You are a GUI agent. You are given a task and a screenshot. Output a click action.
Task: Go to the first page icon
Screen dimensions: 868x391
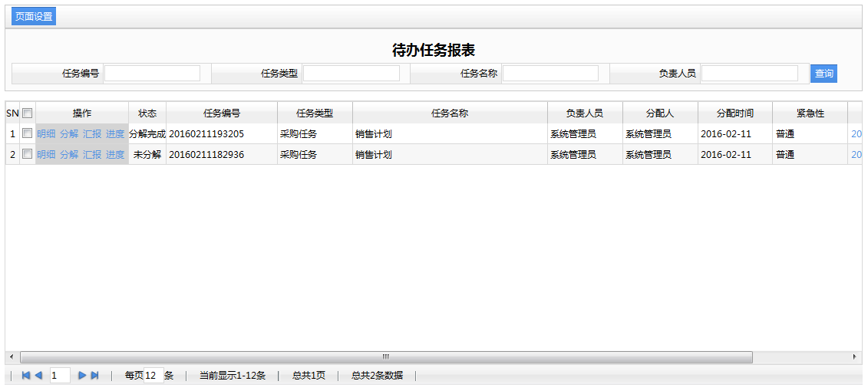point(25,376)
